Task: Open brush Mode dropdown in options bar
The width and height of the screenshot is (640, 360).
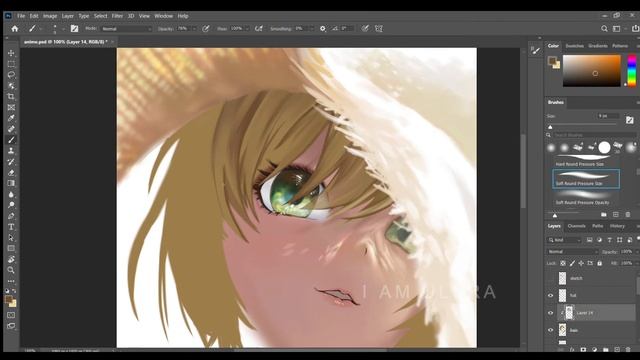Action: [126, 29]
